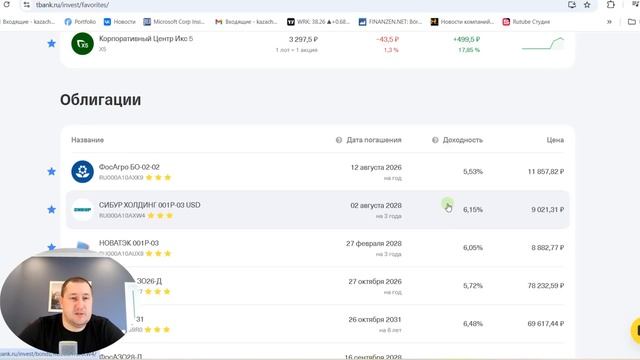
Task: Click ФосАгро price 11 857,82 ₽
Action: pyautogui.click(x=546, y=171)
